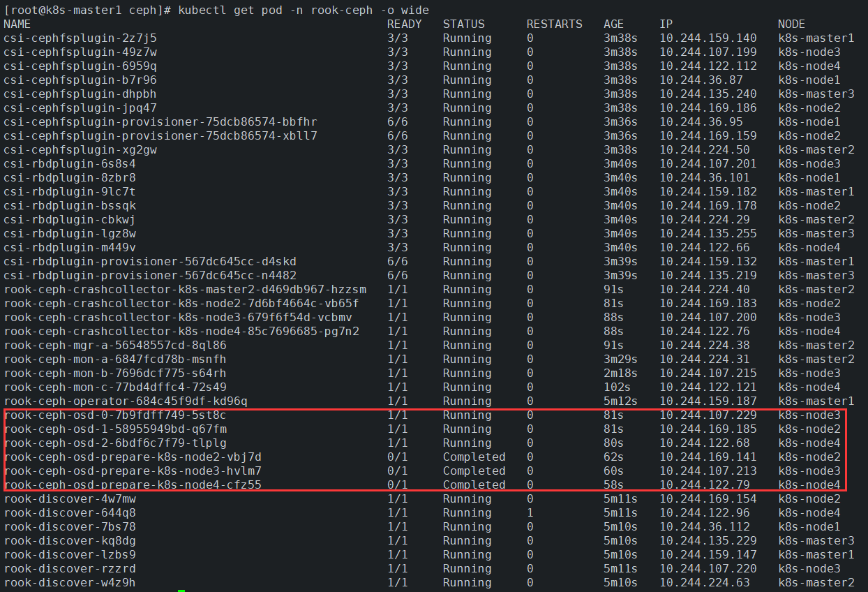Select pod rook-ceph-osd-prepare-k8s-node3-hvlm7
Image resolution: width=868 pixels, height=592 pixels.
tap(133, 471)
